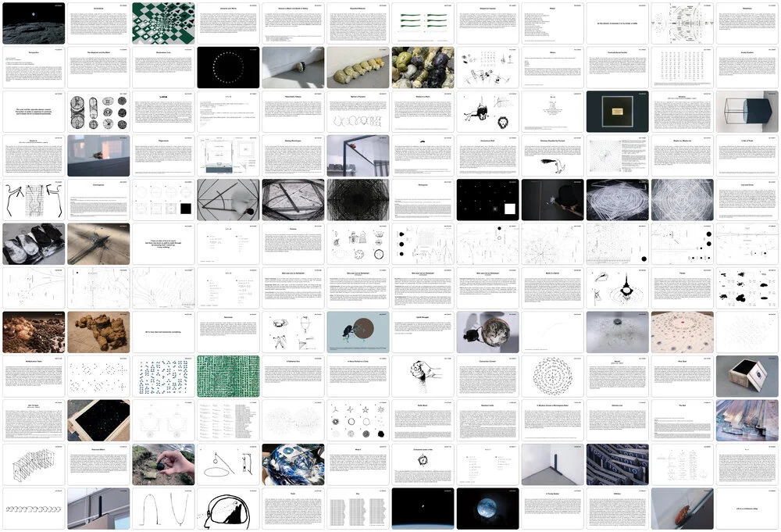
Task: Click the patterned table with red dot photo
Action: [x=683, y=332]
